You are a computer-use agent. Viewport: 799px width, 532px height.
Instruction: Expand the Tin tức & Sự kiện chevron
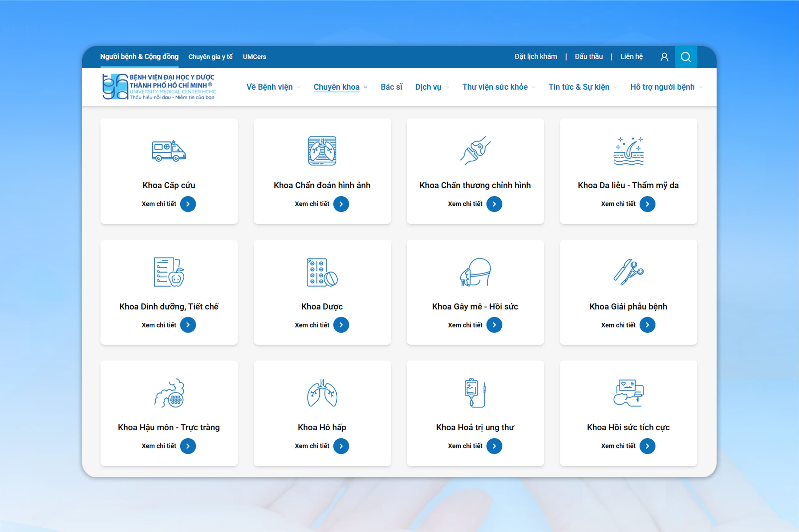pyautogui.click(x=615, y=88)
